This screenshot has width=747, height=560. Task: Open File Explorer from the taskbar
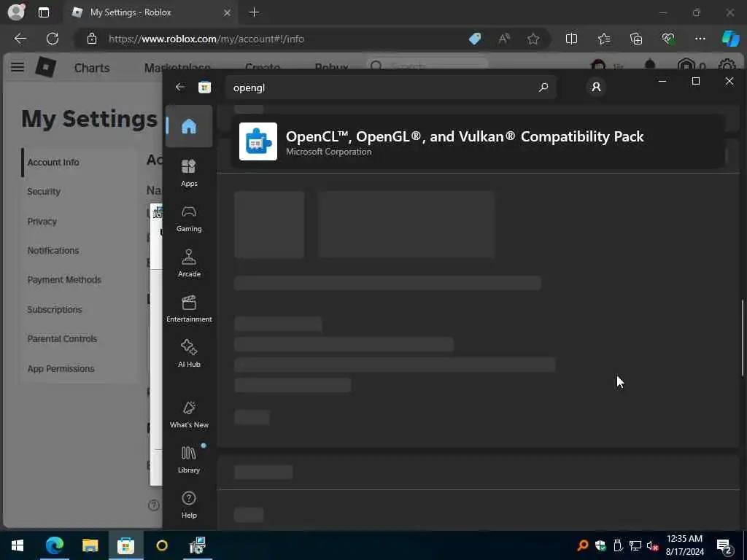[90, 545]
